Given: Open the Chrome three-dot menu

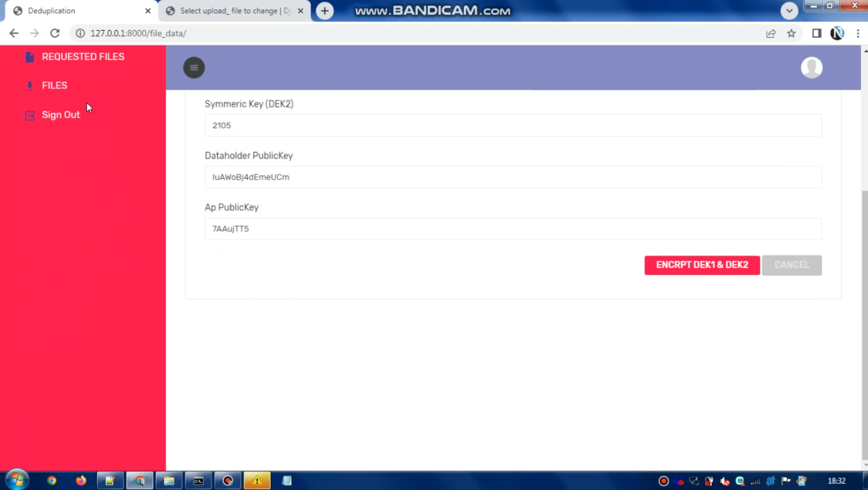Looking at the screenshot, I should click(858, 34).
